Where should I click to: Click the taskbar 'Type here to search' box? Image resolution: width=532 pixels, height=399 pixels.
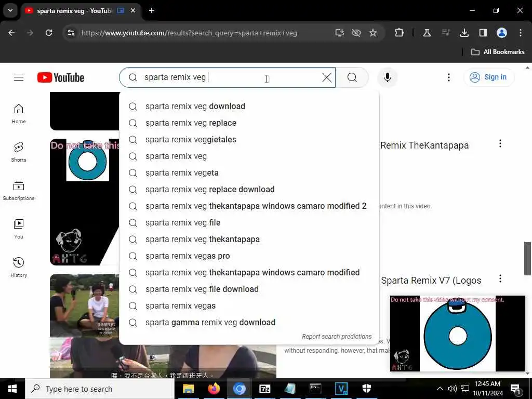tap(100, 389)
